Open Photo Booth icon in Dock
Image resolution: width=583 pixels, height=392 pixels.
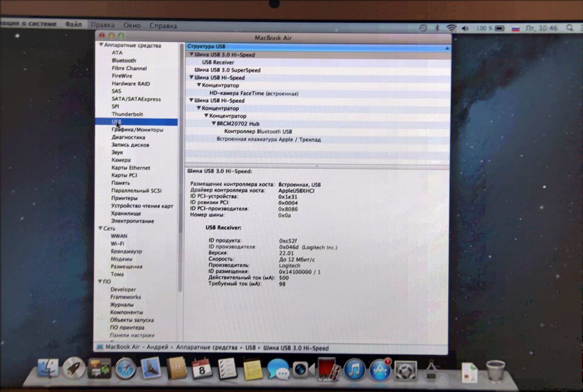coord(328,369)
